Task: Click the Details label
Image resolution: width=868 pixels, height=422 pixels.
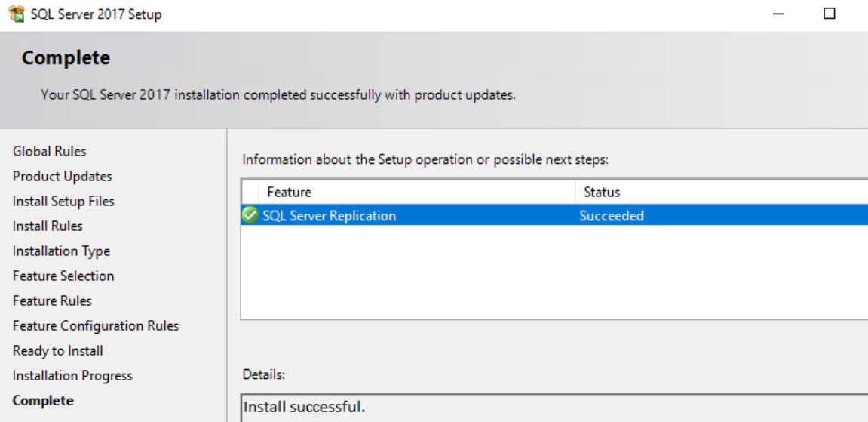Action: (x=263, y=375)
